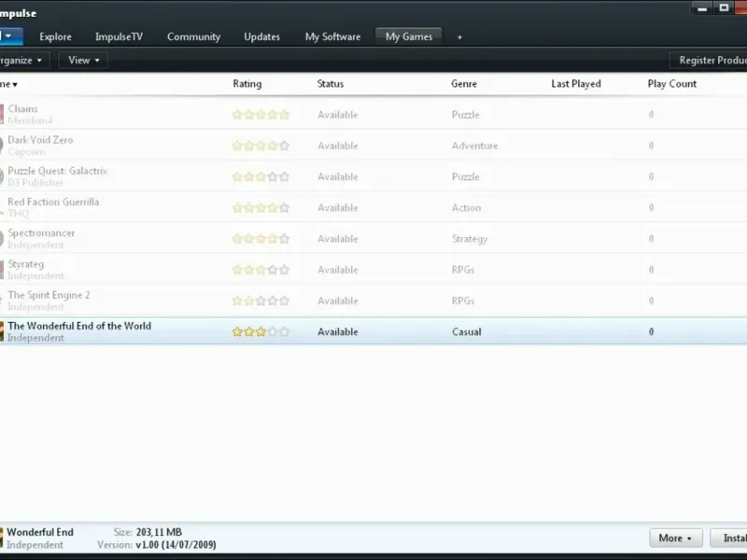The height and width of the screenshot is (560, 747).
Task: Select the Styrateg game row
Action: [373, 269]
